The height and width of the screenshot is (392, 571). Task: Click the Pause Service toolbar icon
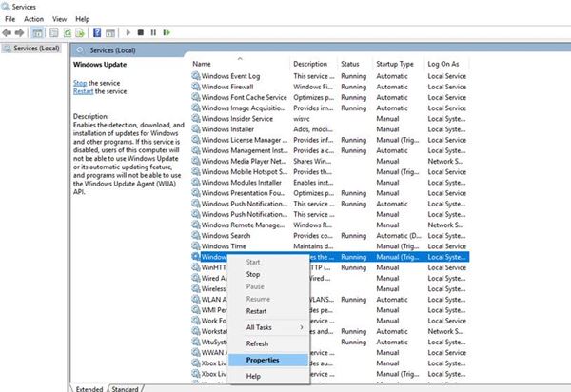(153, 32)
